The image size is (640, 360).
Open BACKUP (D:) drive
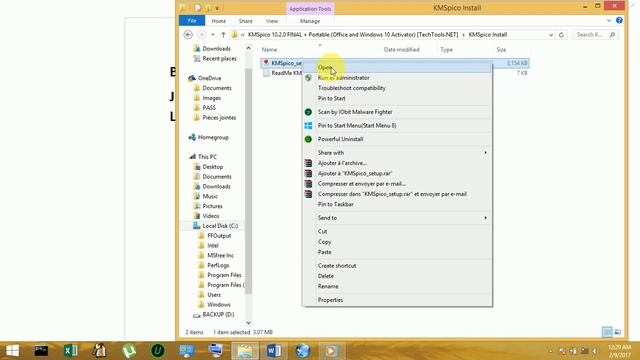click(213, 314)
